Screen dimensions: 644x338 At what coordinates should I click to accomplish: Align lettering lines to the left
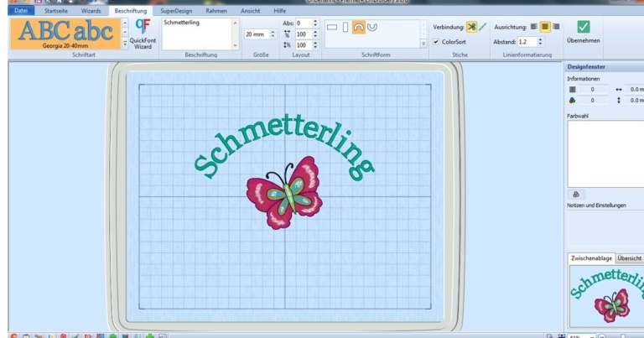533,27
